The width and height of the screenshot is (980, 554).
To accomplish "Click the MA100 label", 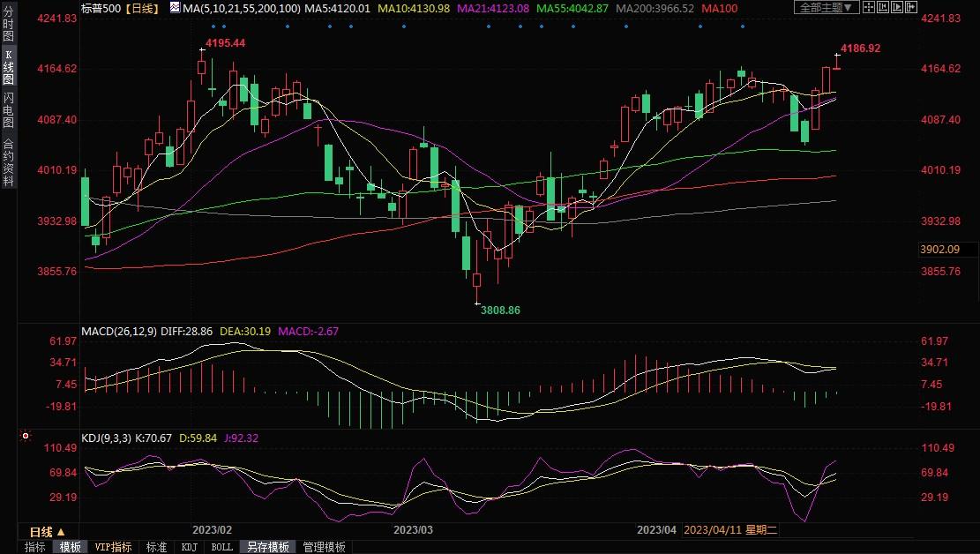I will tap(720, 8).
